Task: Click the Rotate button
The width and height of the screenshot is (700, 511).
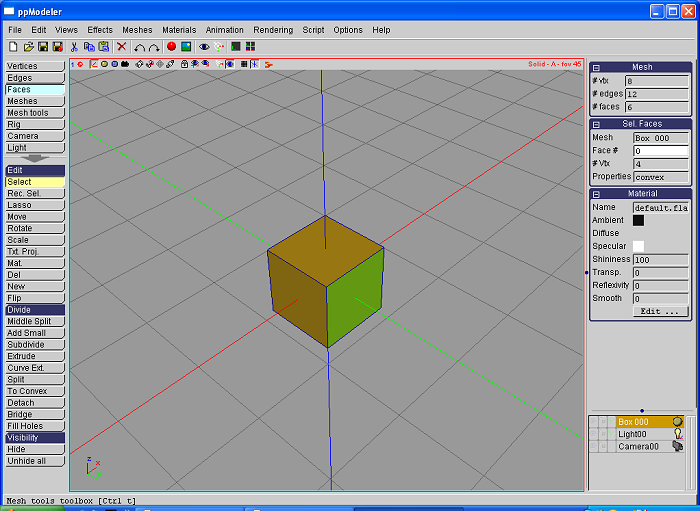Action: [x=35, y=228]
